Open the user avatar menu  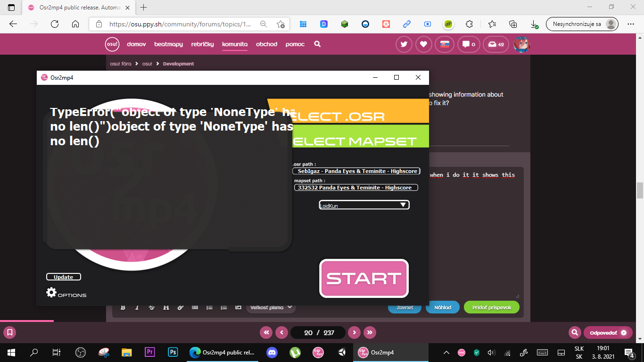point(522,44)
